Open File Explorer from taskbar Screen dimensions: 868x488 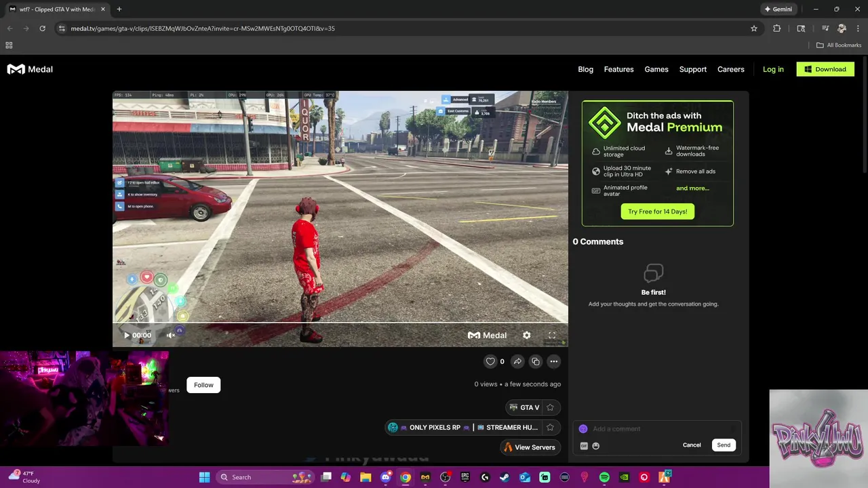[366, 477]
